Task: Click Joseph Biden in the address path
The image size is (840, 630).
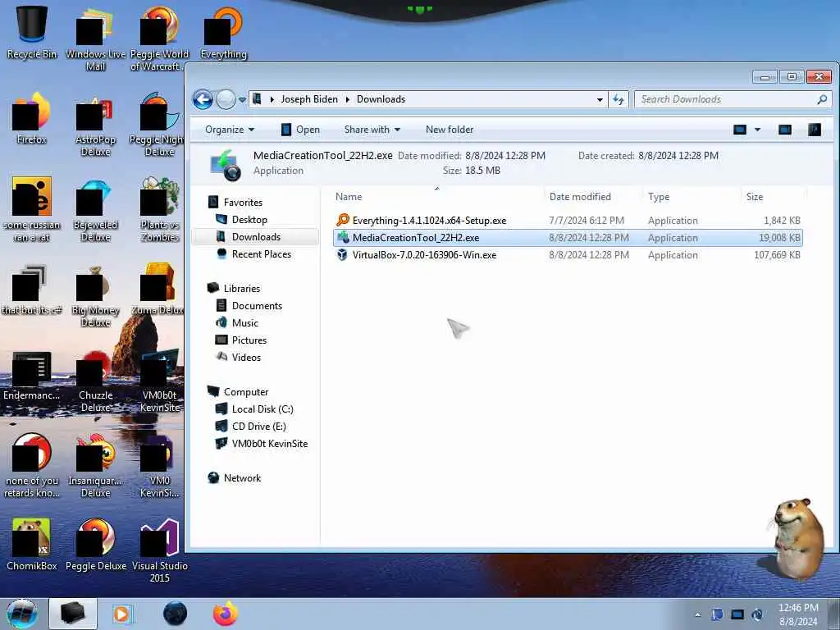Action: 309,99
